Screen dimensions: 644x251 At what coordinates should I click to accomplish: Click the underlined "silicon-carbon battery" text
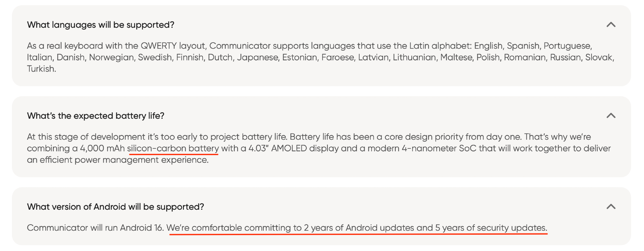point(173,148)
